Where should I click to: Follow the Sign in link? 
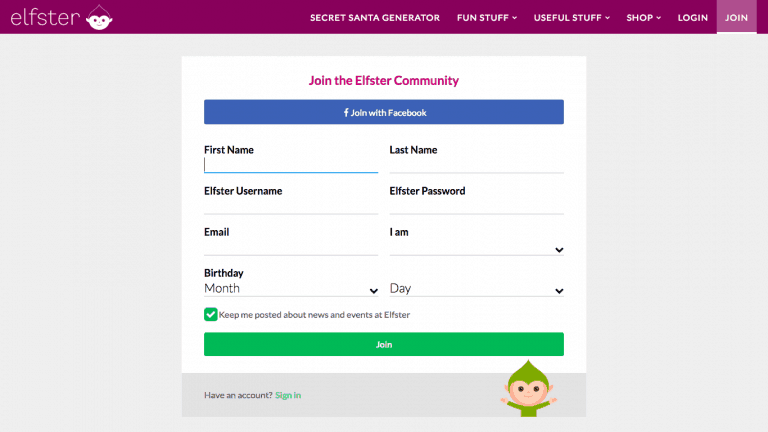pyautogui.click(x=288, y=395)
